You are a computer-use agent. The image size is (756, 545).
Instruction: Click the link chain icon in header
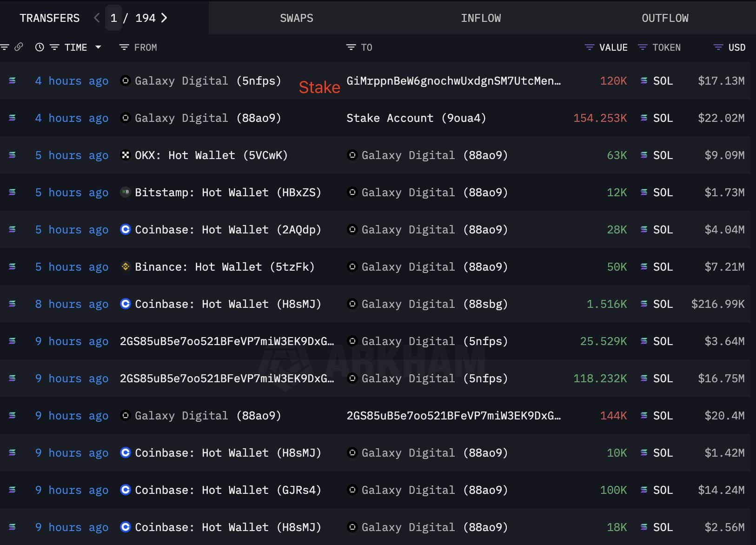coord(19,47)
